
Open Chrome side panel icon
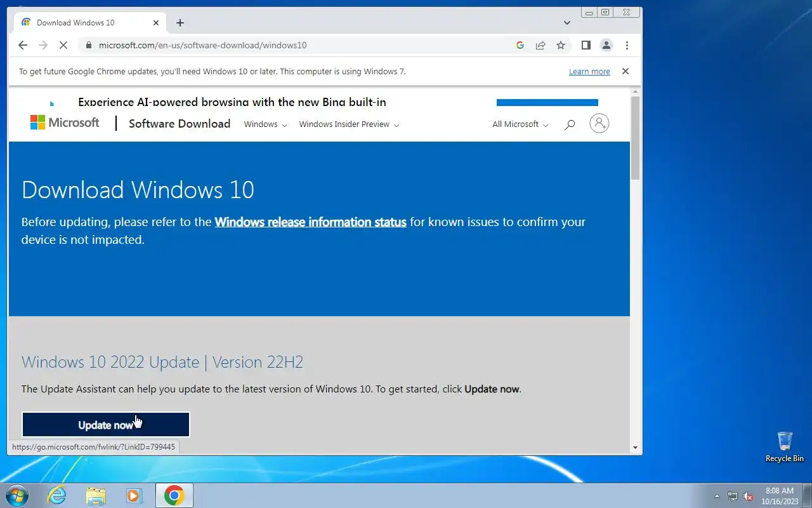click(x=586, y=45)
